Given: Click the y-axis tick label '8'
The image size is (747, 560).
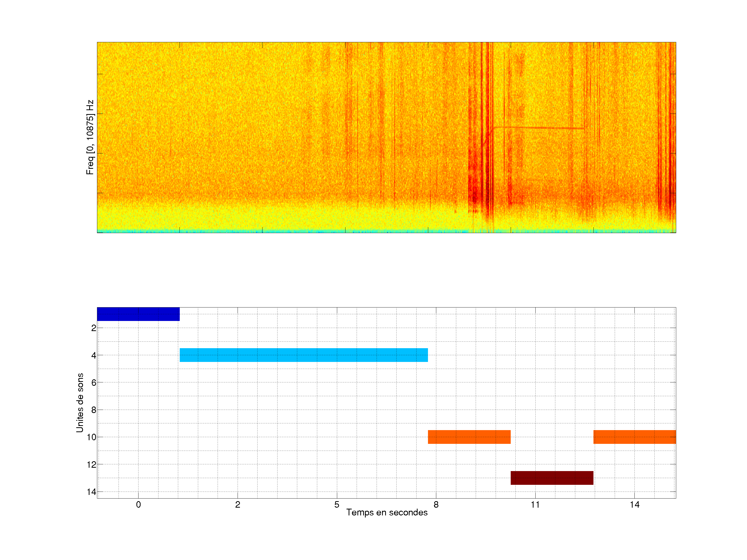Looking at the screenshot, I should click(x=94, y=410).
